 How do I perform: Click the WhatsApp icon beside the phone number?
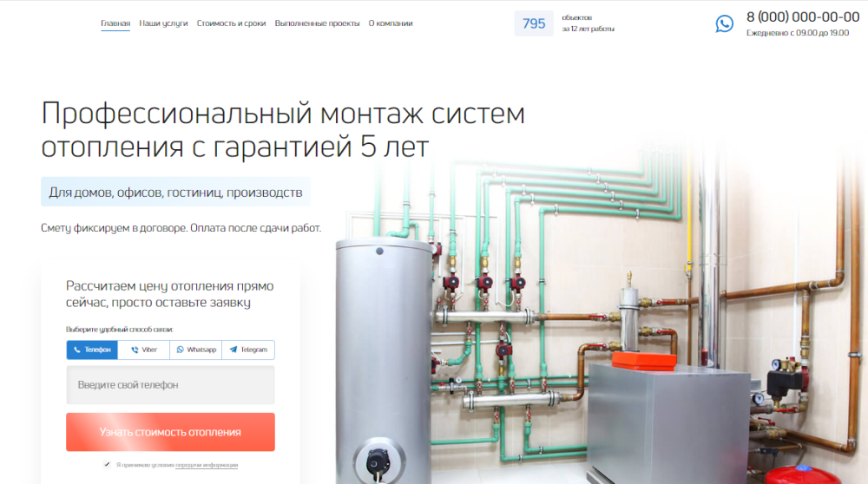pos(724,23)
